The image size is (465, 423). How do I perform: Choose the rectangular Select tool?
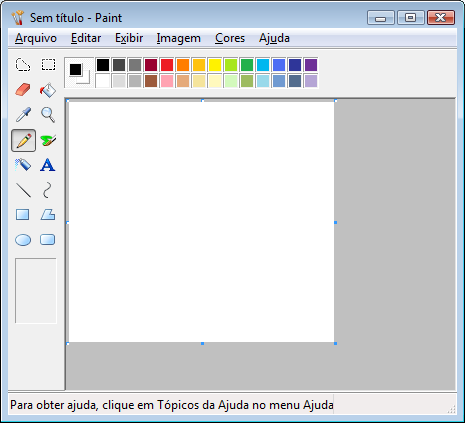[48, 65]
